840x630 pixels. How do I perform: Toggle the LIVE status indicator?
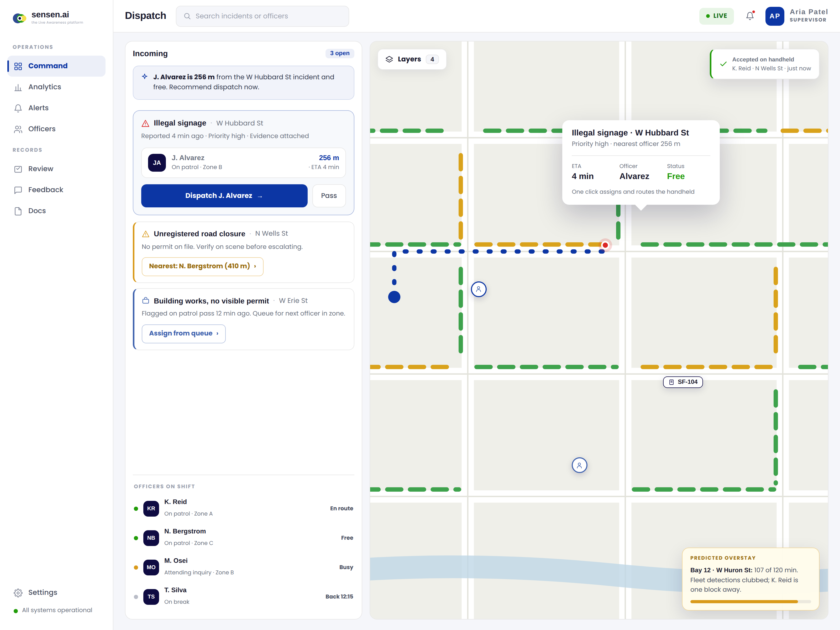[x=716, y=16]
